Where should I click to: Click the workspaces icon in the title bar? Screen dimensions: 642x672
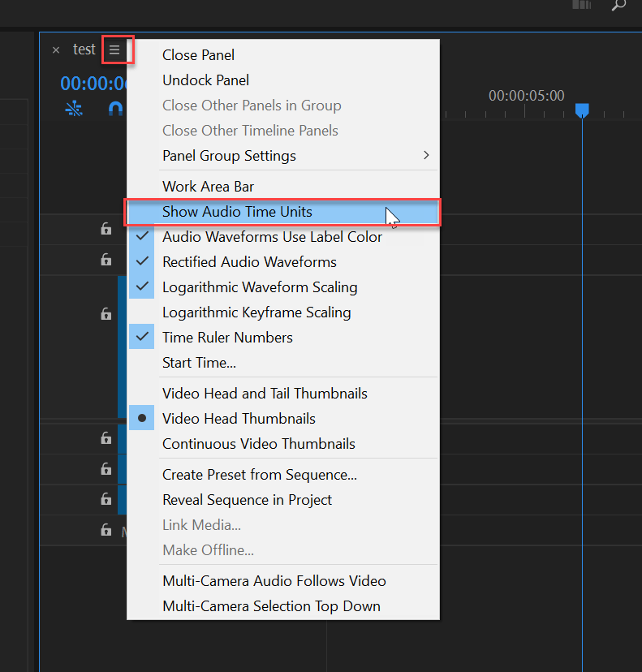[581, 6]
